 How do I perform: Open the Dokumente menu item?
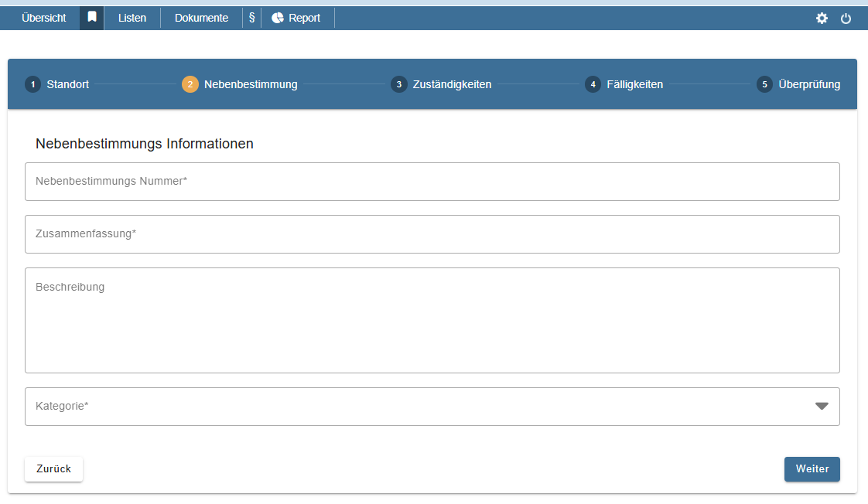coord(201,18)
